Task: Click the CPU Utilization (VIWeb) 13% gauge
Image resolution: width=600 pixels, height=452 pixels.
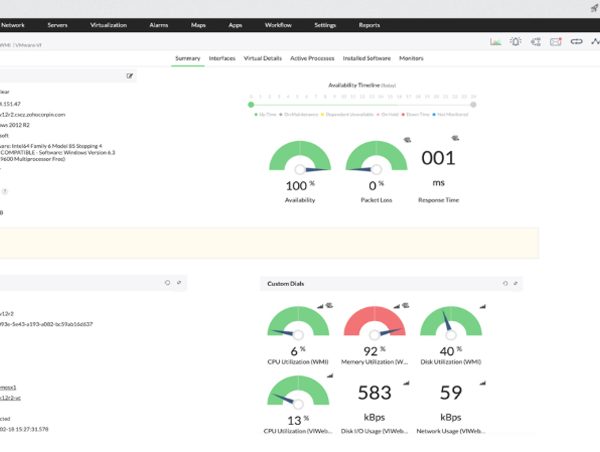Action: 298,392
